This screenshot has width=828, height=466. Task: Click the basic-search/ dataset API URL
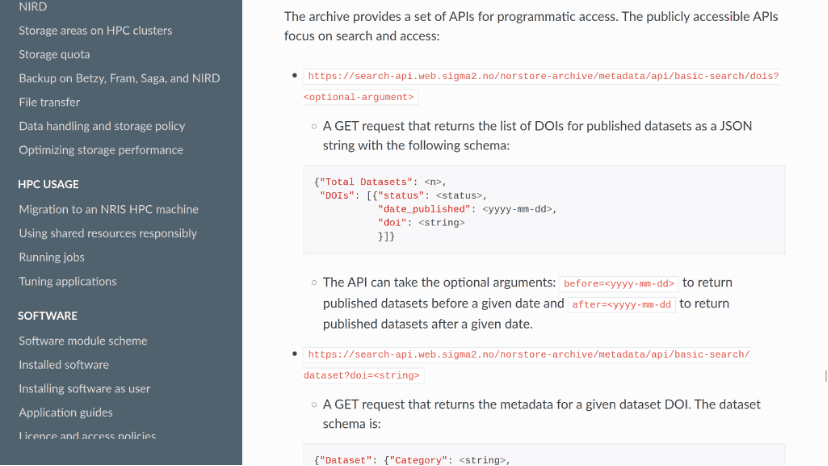(x=528, y=355)
